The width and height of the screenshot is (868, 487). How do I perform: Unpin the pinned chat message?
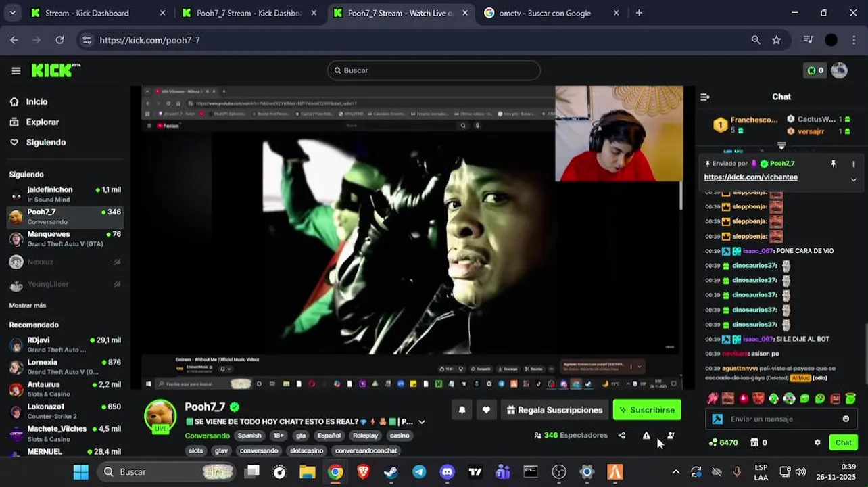833,164
